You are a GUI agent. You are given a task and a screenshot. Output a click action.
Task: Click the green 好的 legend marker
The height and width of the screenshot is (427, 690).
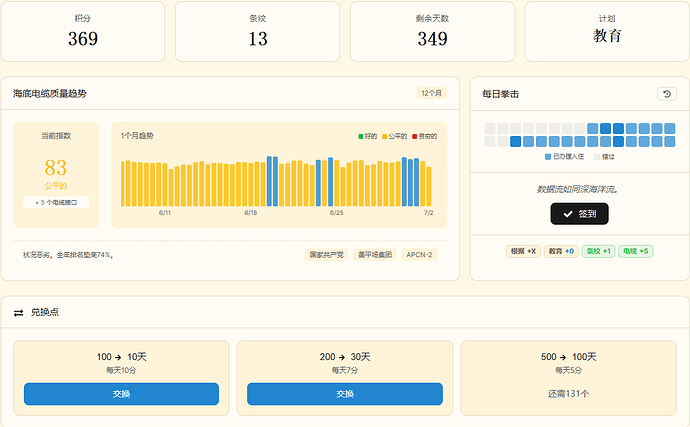pos(360,136)
